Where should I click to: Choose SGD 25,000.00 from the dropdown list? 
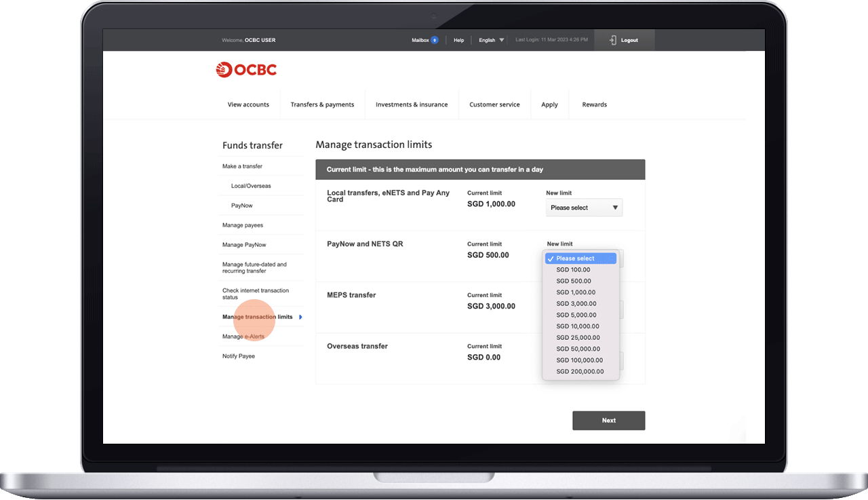578,338
